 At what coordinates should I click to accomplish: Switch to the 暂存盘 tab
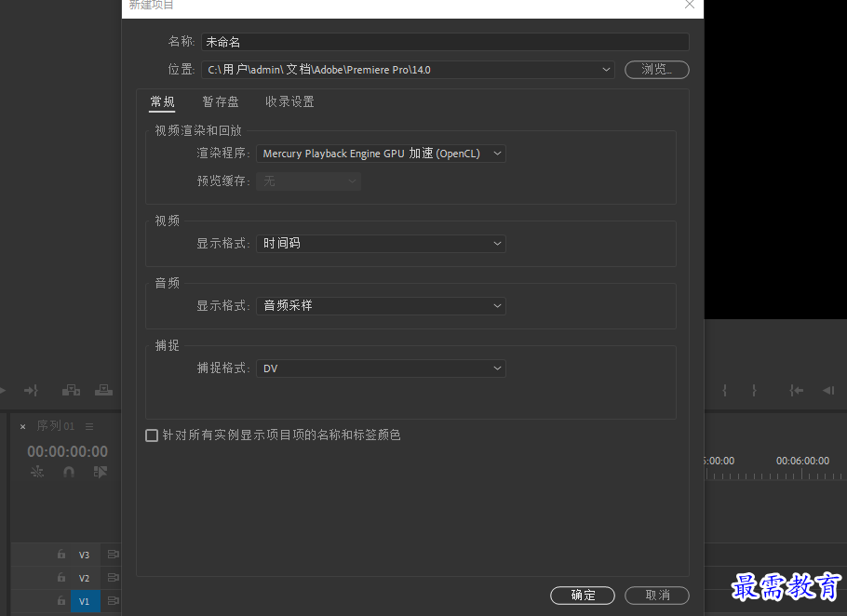point(221,101)
